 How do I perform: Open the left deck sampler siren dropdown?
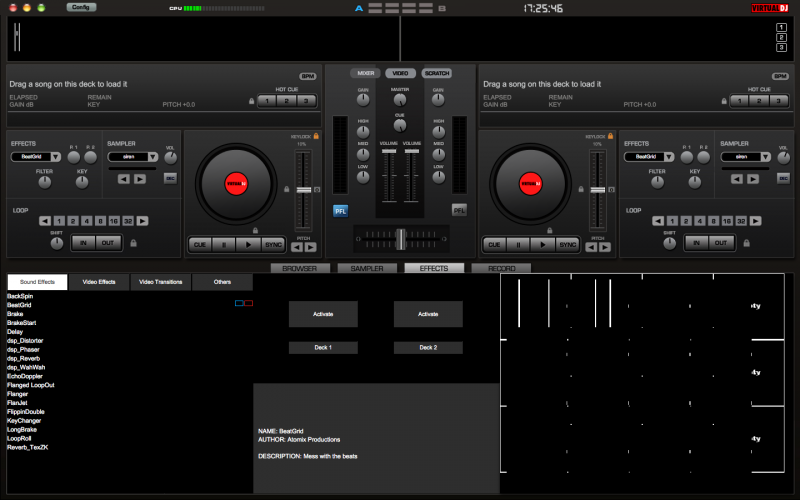[152, 157]
